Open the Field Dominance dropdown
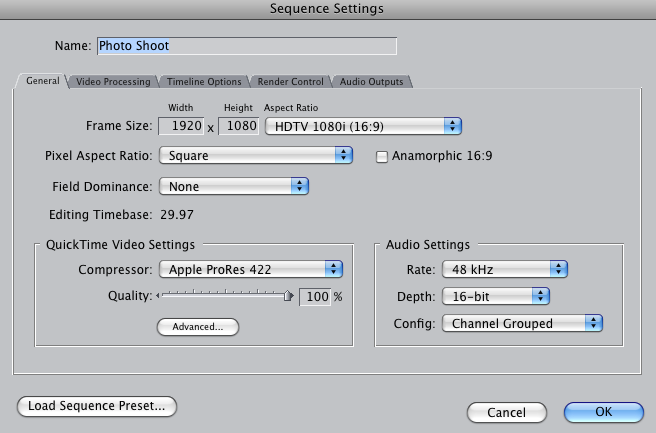Image resolution: width=656 pixels, height=433 pixels. (x=234, y=186)
